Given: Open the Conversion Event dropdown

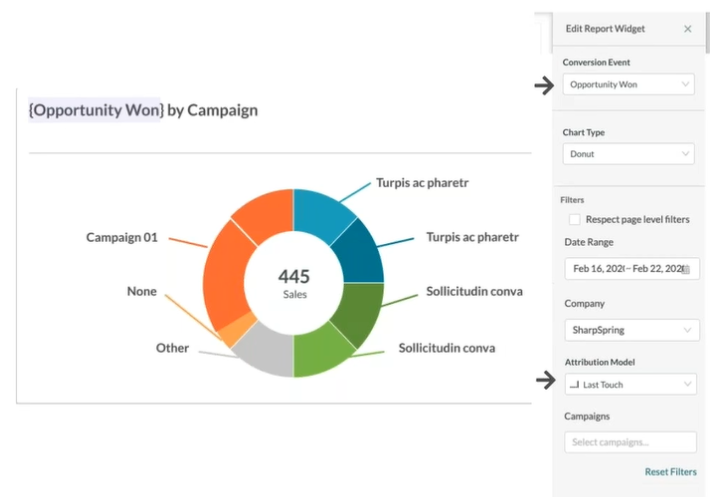Looking at the screenshot, I should pos(629,85).
